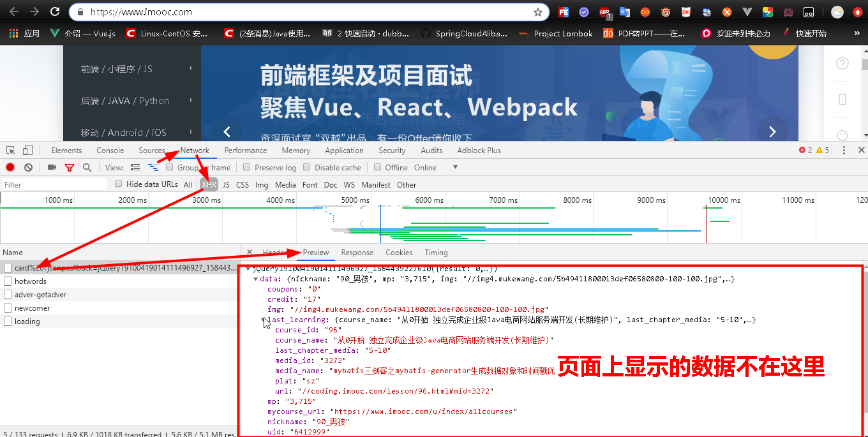Activate the DevTools inspect element cursor

(11, 150)
